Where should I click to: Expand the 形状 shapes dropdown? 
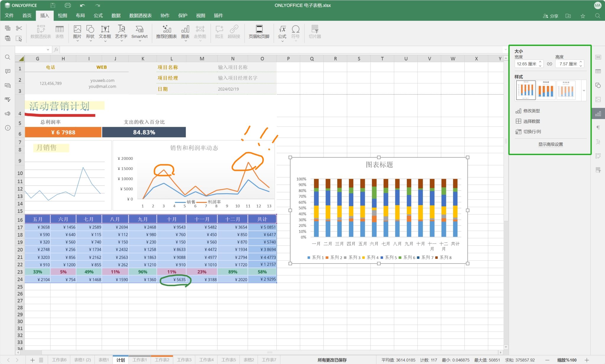90,41
